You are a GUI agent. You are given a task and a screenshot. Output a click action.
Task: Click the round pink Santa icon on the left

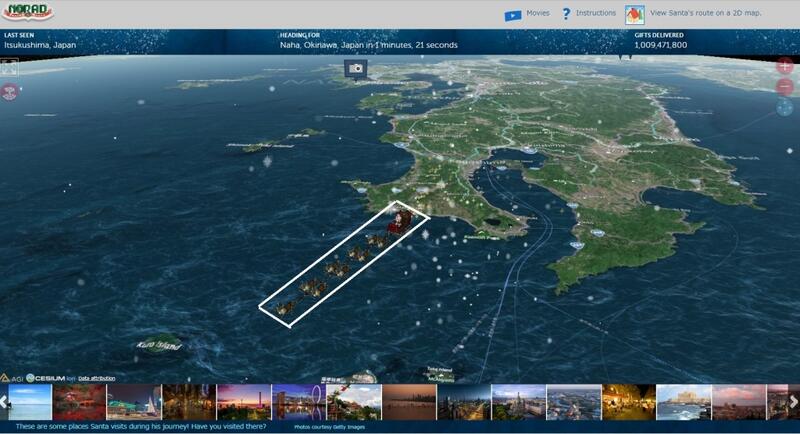tap(9, 92)
